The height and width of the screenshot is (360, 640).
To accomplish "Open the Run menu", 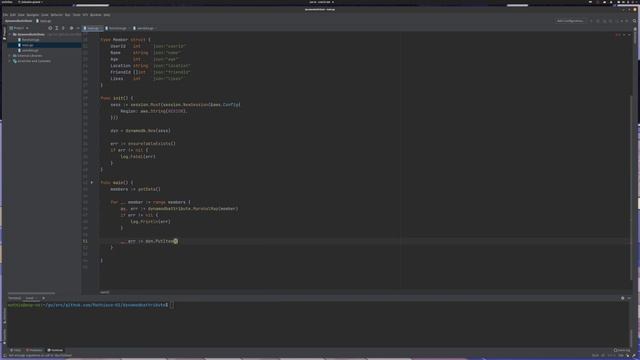I will click(x=68, y=15).
